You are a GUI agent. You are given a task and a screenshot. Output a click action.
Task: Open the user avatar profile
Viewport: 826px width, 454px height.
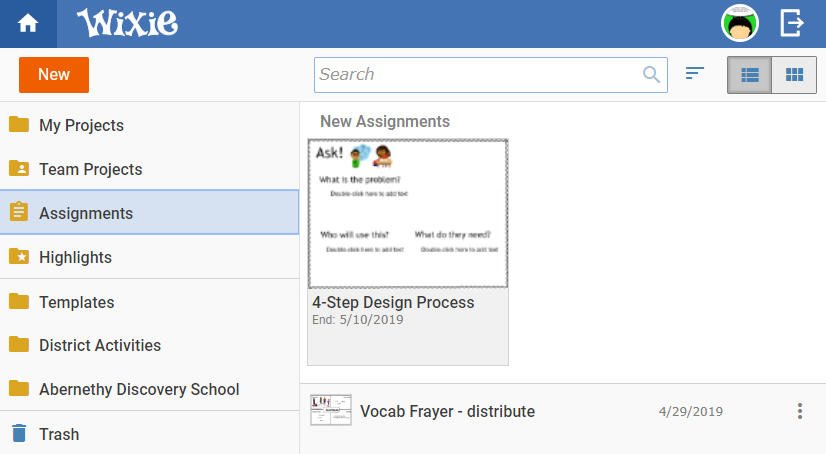click(740, 23)
